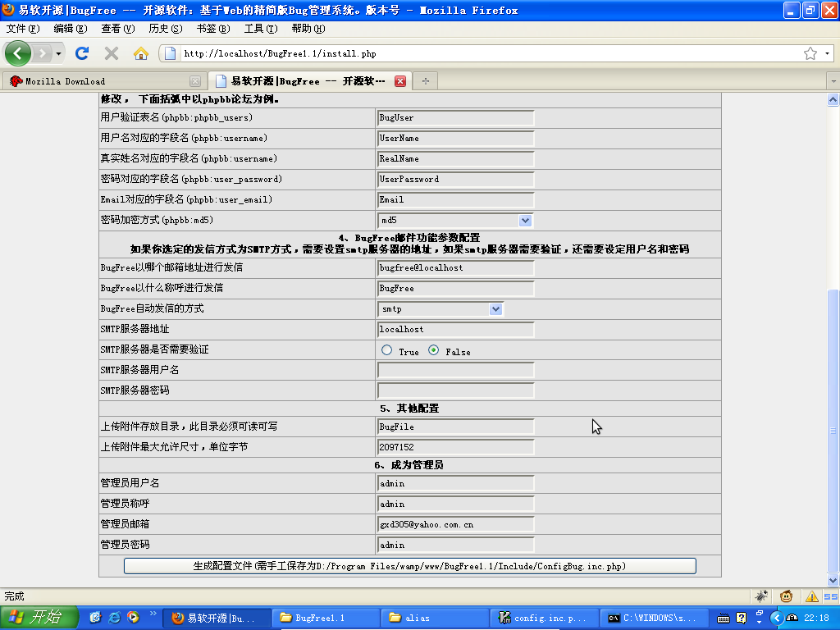Click the Firebug bug icon in status bar

pos(761,596)
